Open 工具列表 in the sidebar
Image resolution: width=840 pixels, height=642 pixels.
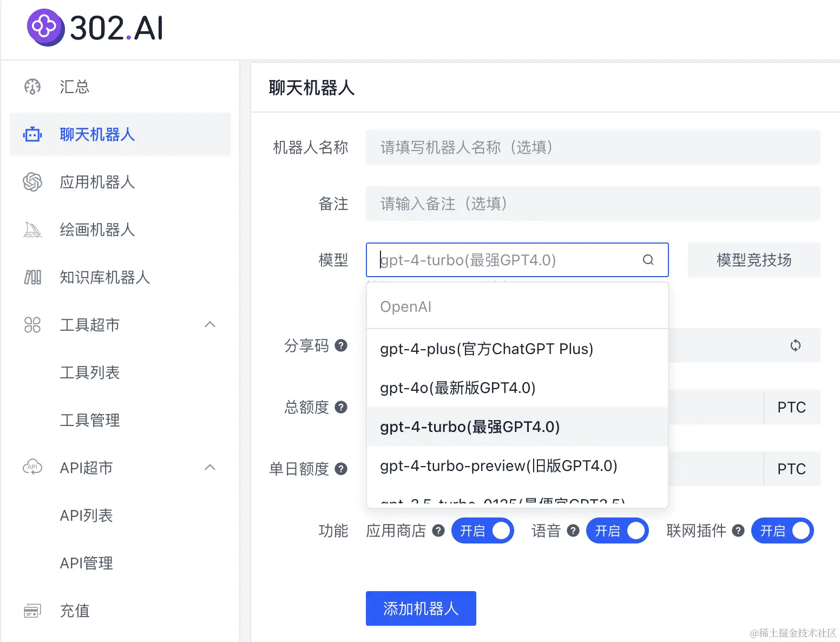[x=120, y=372]
